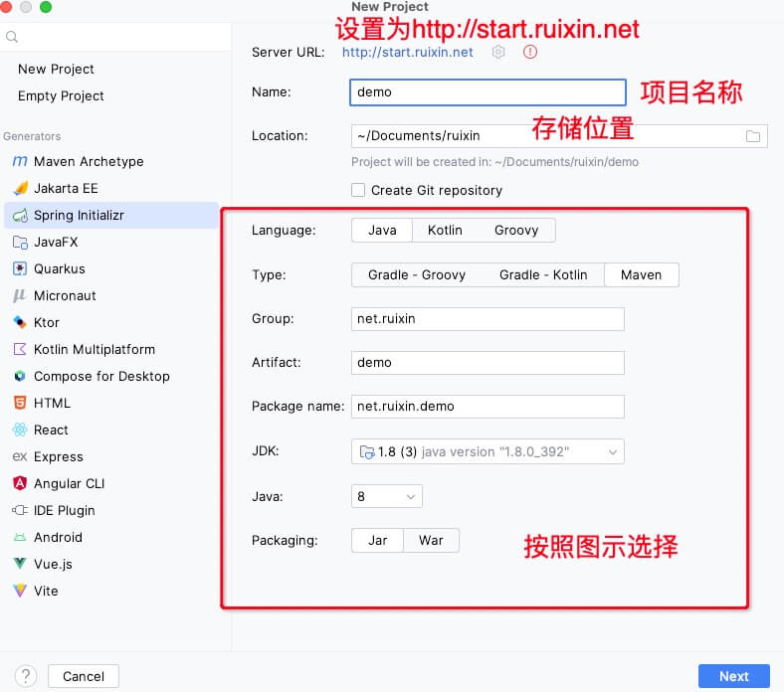Choose Express generator

coord(111,456)
